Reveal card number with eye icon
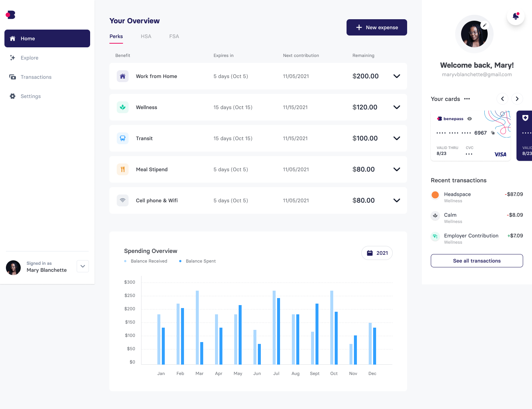Image resolution: width=532 pixels, height=409 pixels. 470,119
